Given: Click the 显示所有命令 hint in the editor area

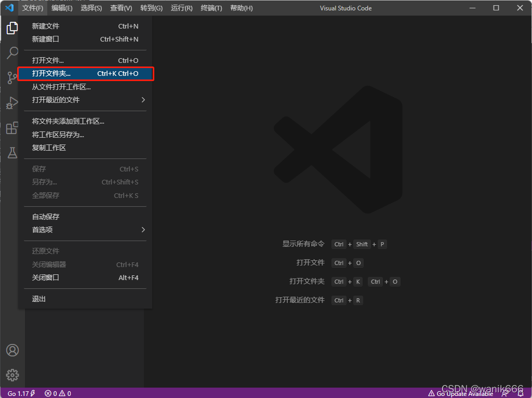Looking at the screenshot, I should tap(303, 244).
